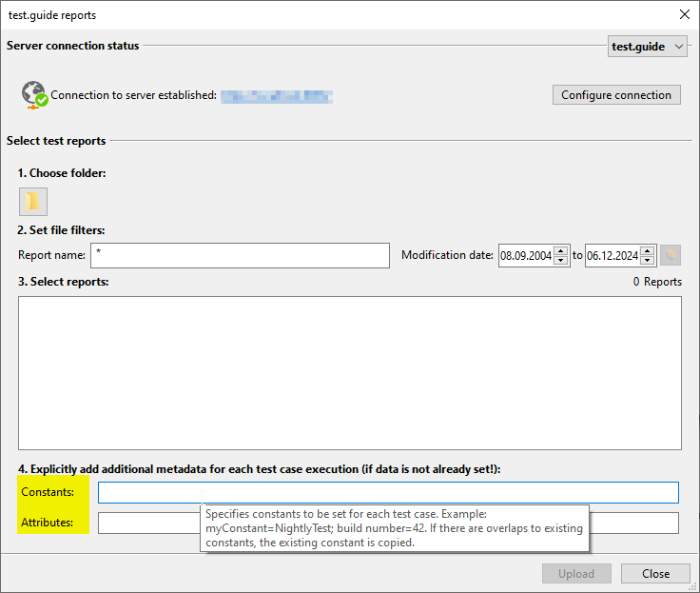Click the Close button

(x=655, y=573)
